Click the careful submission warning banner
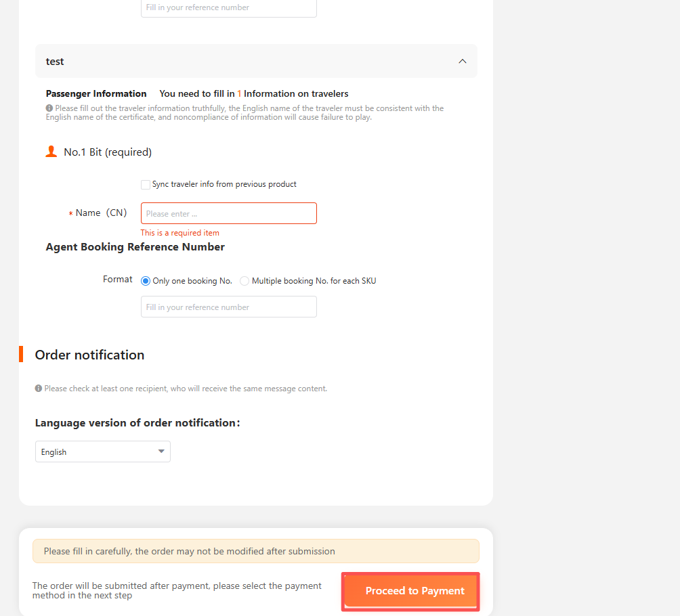The width and height of the screenshot is (680, 616). pos(256,551)
